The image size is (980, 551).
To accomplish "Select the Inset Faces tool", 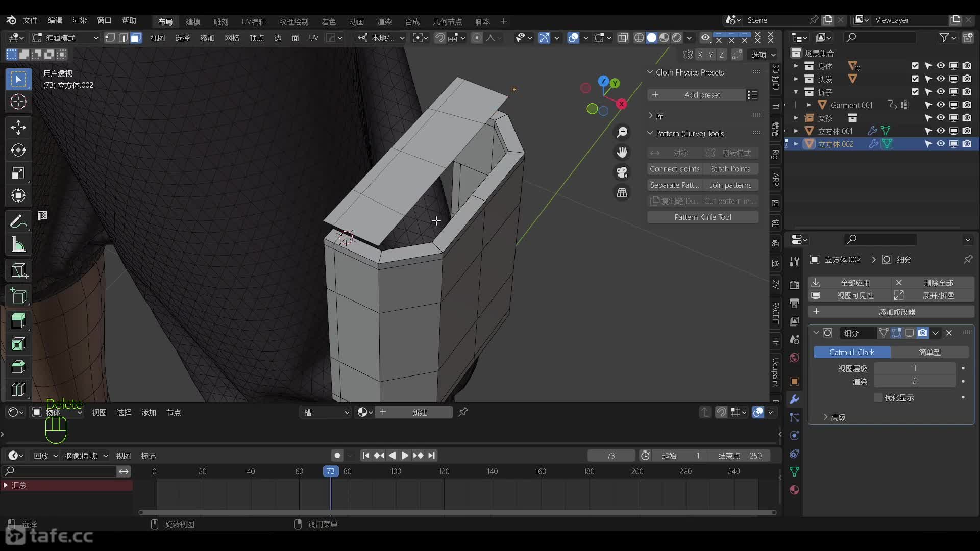I will pos(18,344).
